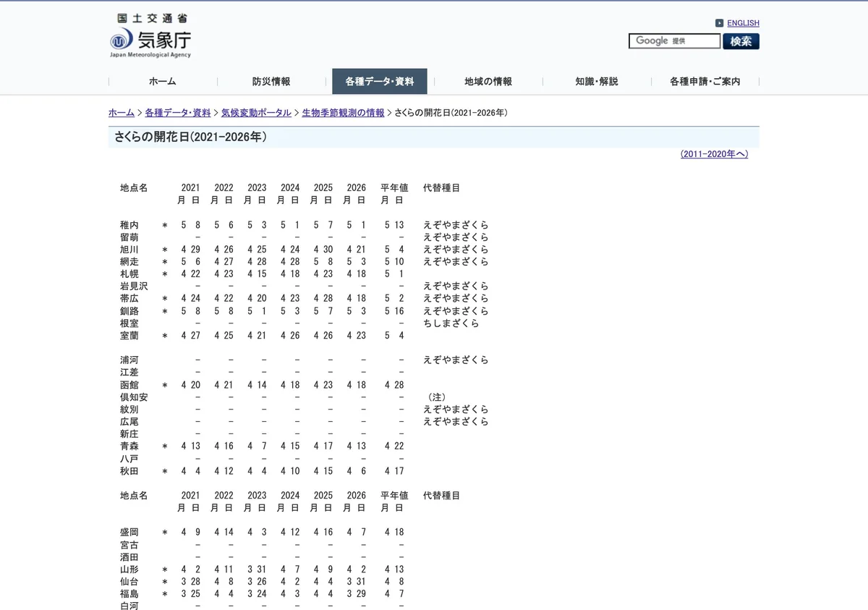Click the first table's 2026 column header
The height and width of the screenshot is (610, 868).
(x=357, y=188)
